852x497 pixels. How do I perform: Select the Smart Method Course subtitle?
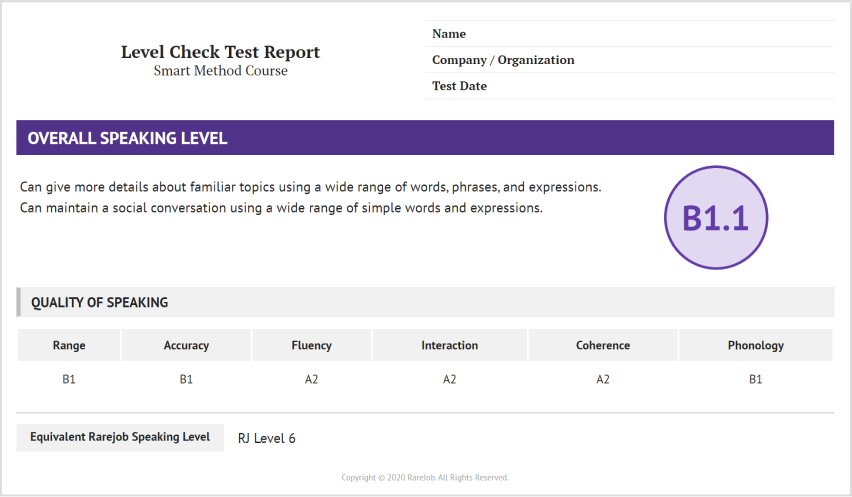click(x=220, y=71)
